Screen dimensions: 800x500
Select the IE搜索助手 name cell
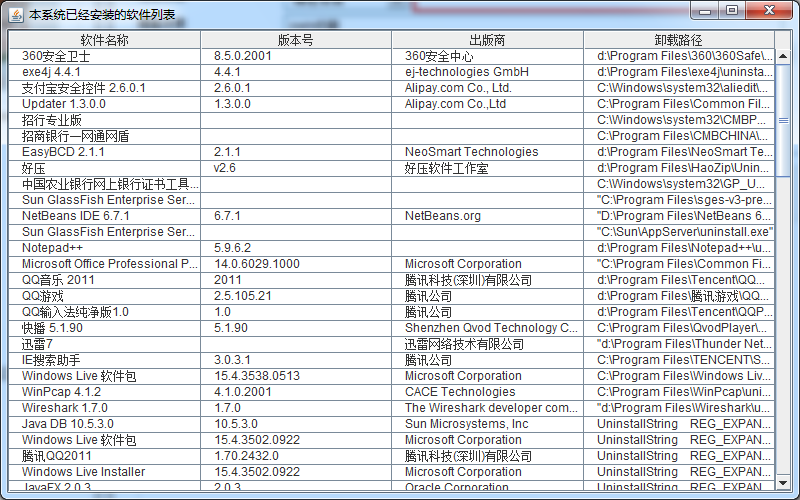pos(105,360)
